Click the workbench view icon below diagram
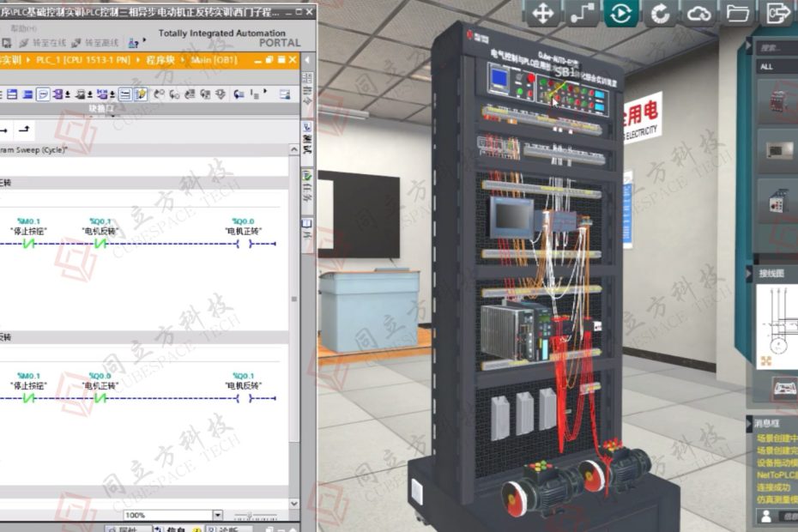 pos(784,389)
